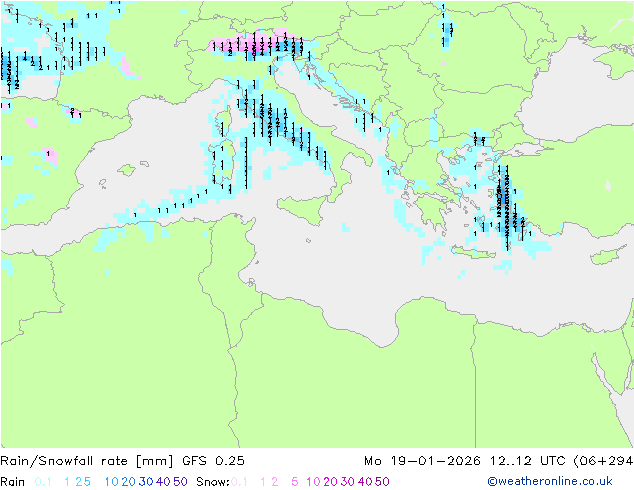The image size is (634, 490).
Task: Click the island of Sardinia on the map
Action: [222, 163]
